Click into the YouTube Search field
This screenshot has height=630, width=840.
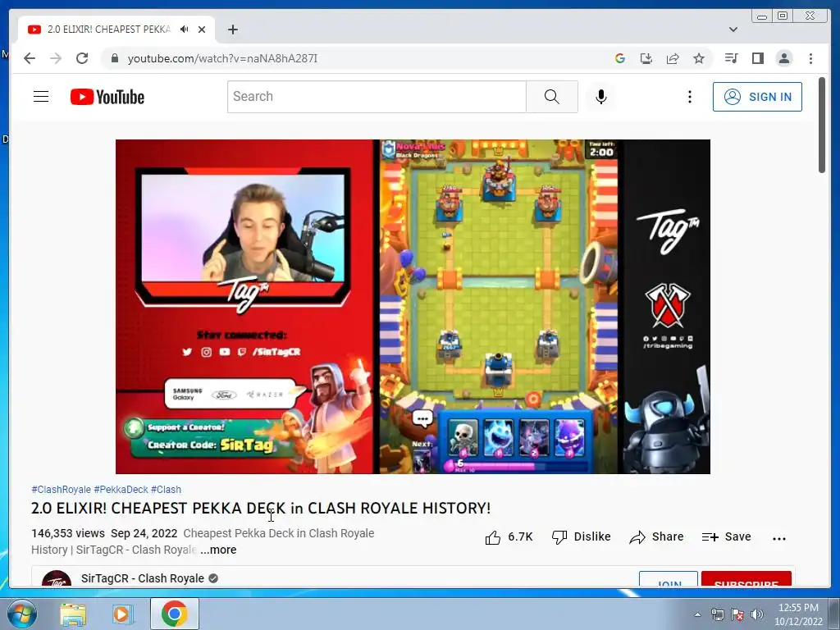[377, 97]
